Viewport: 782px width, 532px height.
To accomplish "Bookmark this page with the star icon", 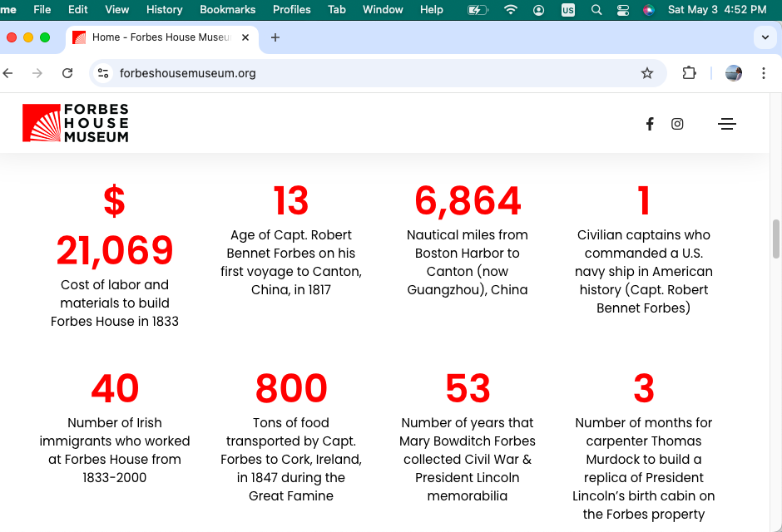I will [647, 73].
